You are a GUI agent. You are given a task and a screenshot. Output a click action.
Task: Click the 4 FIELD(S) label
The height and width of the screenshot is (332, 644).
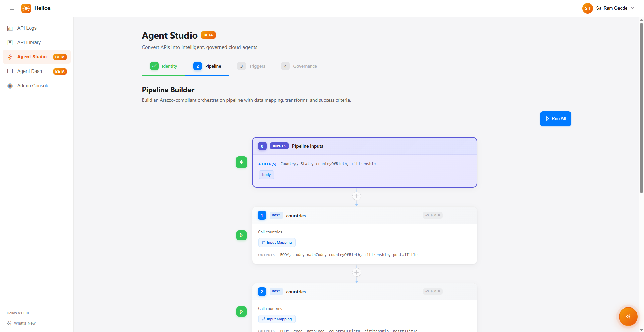tap(267, 164)
